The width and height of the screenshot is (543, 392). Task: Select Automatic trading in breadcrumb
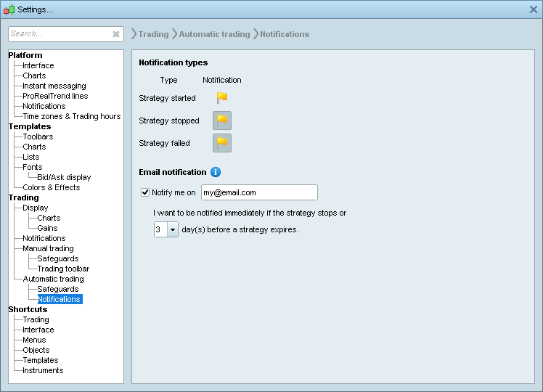click(214, 34)
